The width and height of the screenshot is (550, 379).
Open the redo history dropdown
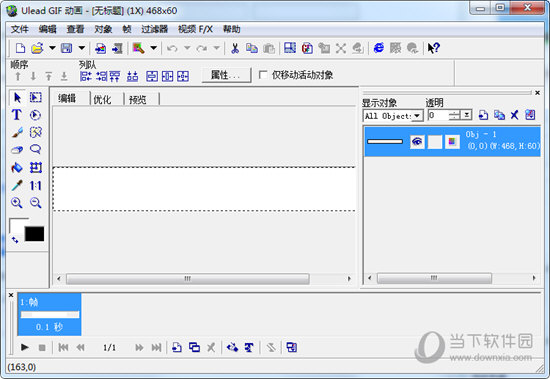tap(216, 48)
